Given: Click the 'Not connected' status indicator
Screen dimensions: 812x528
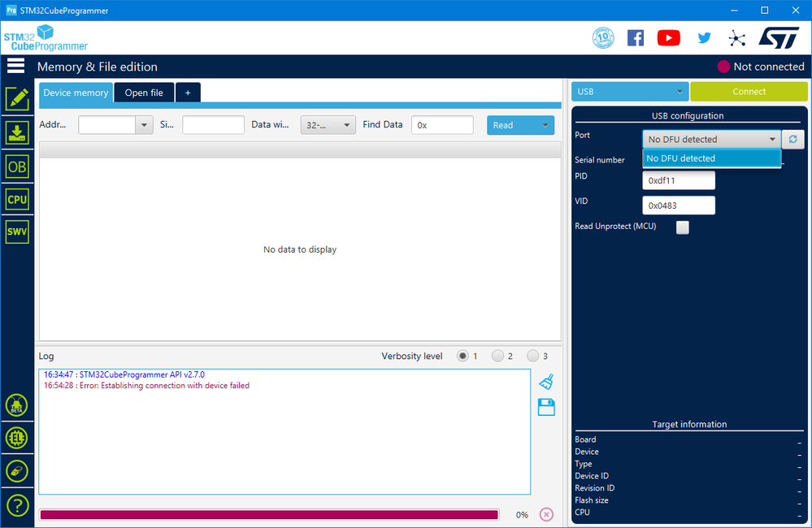Looking at the screenshot, I should tap(761, 67).
